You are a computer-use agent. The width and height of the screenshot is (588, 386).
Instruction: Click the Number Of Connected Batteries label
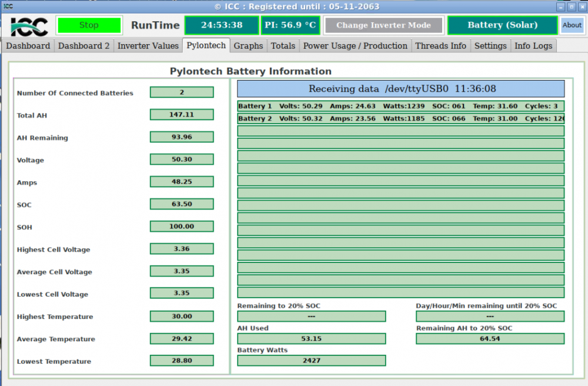click(x=75, y=93)
